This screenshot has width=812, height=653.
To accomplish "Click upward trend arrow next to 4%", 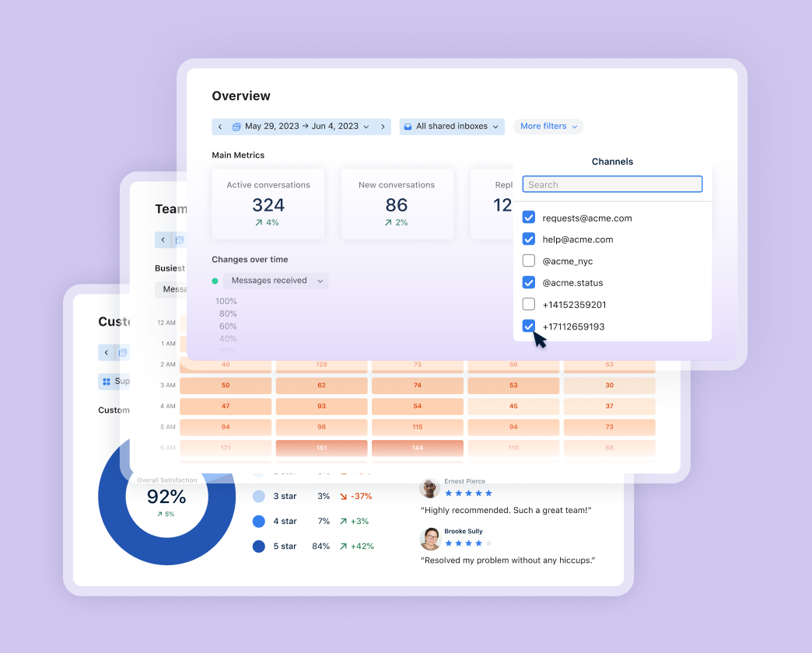I will (258, 222).
